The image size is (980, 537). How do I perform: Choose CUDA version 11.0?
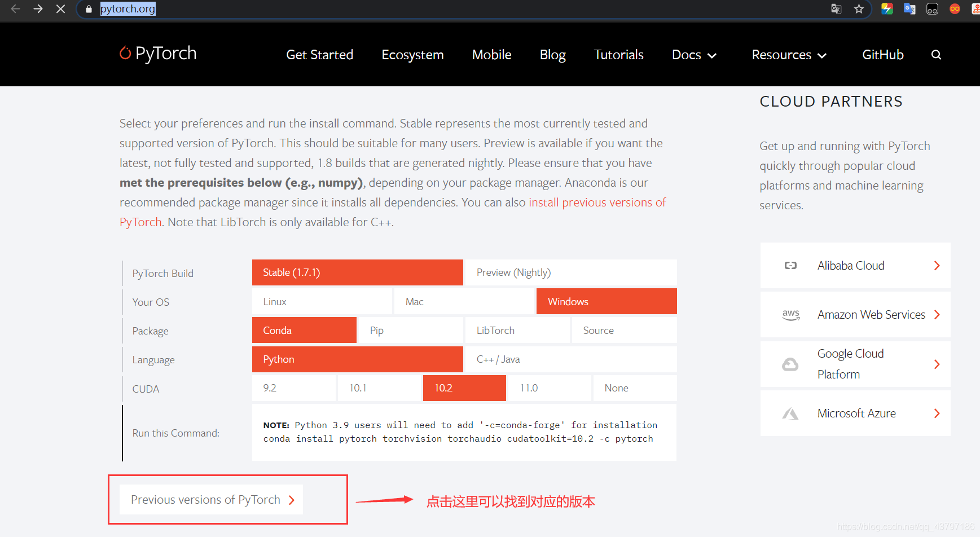[550, 388]
